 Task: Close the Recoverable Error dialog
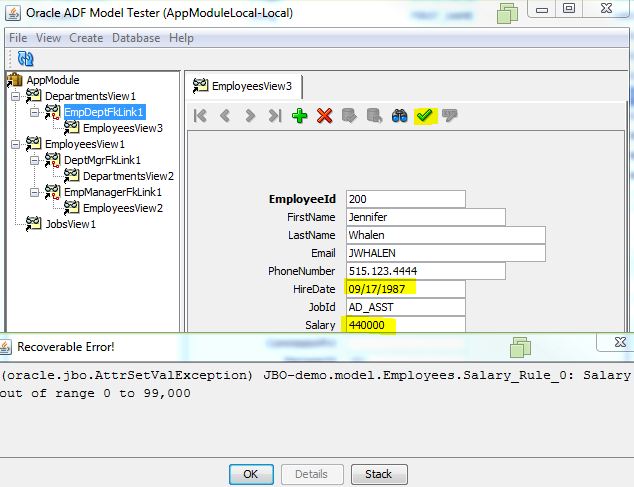[x=620, y=342]
